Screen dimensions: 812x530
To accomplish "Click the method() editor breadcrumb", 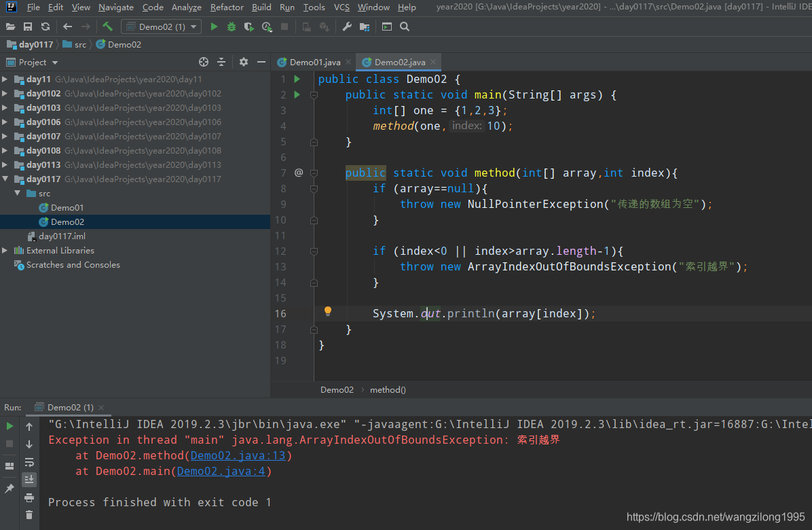I will tap(388, 389).
